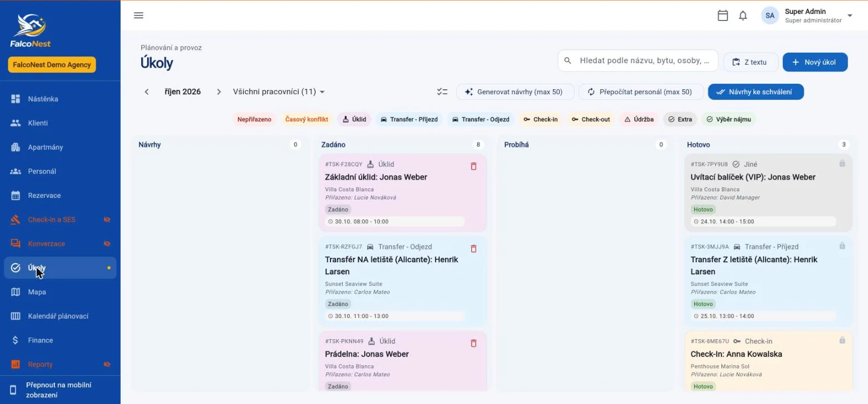Image resolution: width=868 pixels, height=404 pixels.
Task: Click the search magnifier icon
Action: 567,61
